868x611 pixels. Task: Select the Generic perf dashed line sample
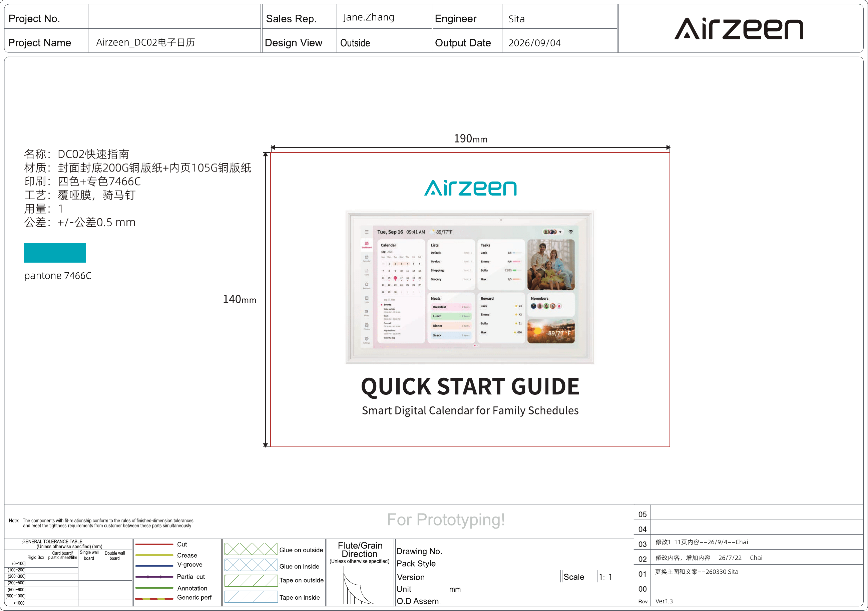154,599
